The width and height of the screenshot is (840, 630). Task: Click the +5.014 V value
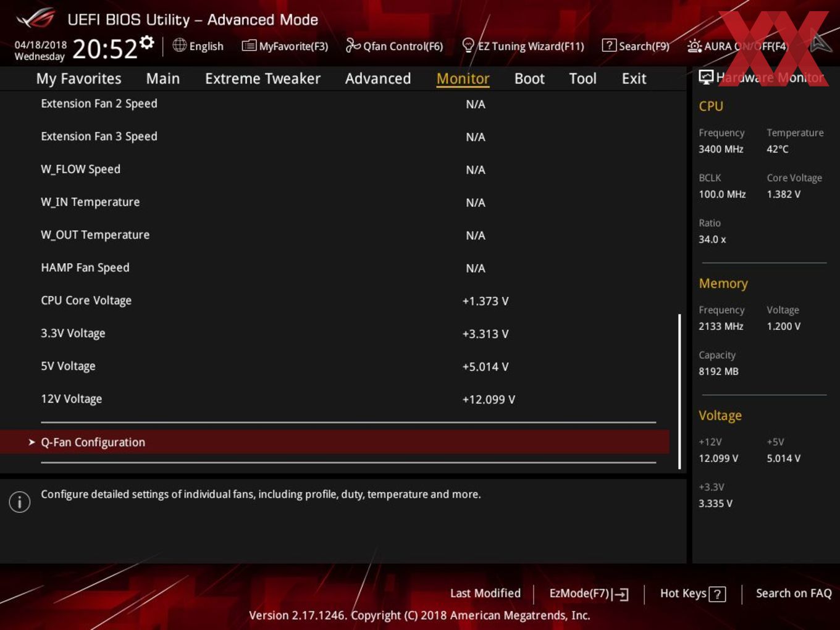[x=485, y=366]
